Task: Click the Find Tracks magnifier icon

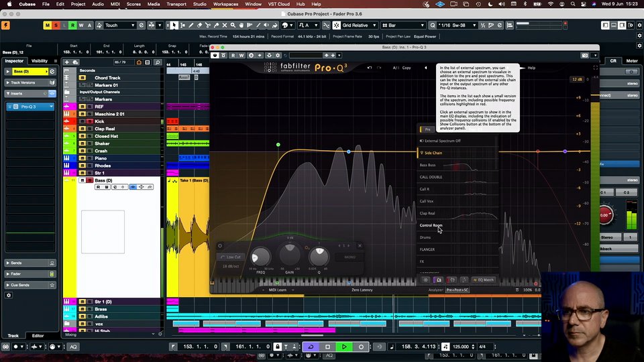Action: coord(158,62)
